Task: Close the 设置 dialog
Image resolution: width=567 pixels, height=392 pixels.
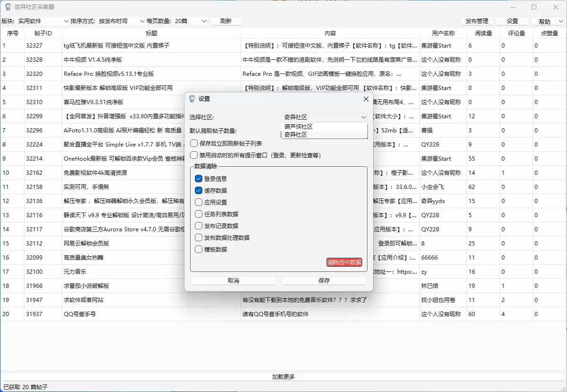Action: pyautogui.click(x=366, y=98)
